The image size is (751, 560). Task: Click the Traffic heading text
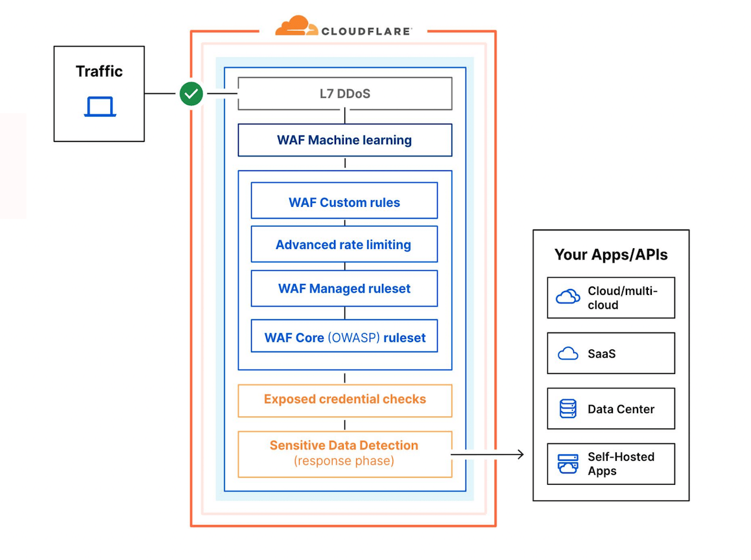click(99, 71)
